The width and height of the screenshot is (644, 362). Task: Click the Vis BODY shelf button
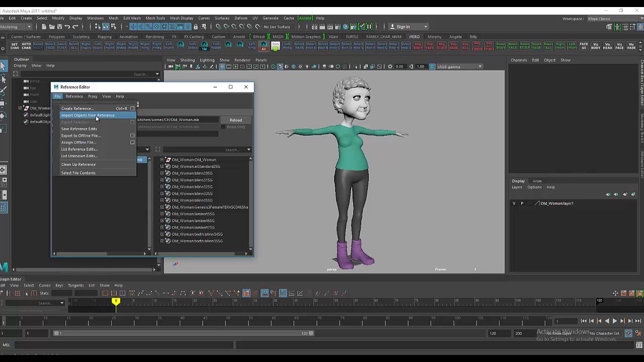[596, 46]
